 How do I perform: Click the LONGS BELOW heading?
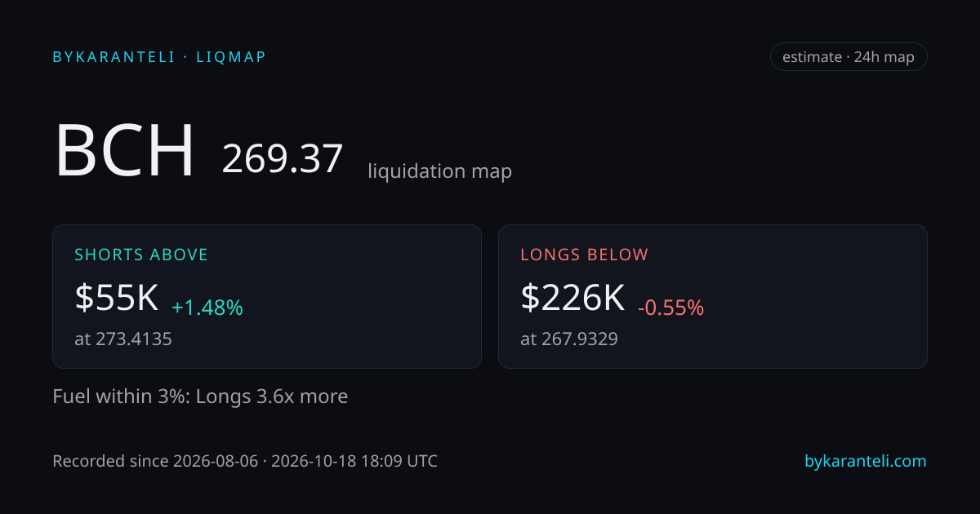tap(585, 255)
